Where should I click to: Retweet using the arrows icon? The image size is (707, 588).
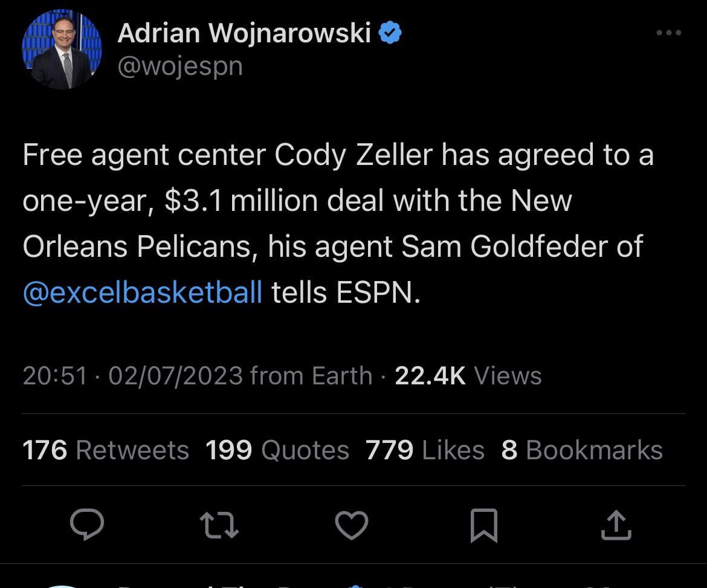219,524
